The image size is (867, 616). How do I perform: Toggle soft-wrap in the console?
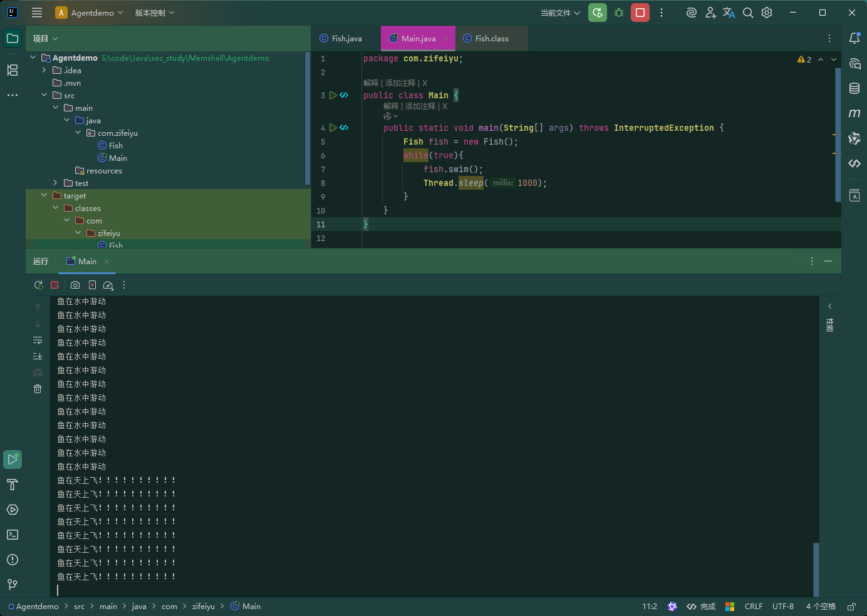tap(38, 340)
